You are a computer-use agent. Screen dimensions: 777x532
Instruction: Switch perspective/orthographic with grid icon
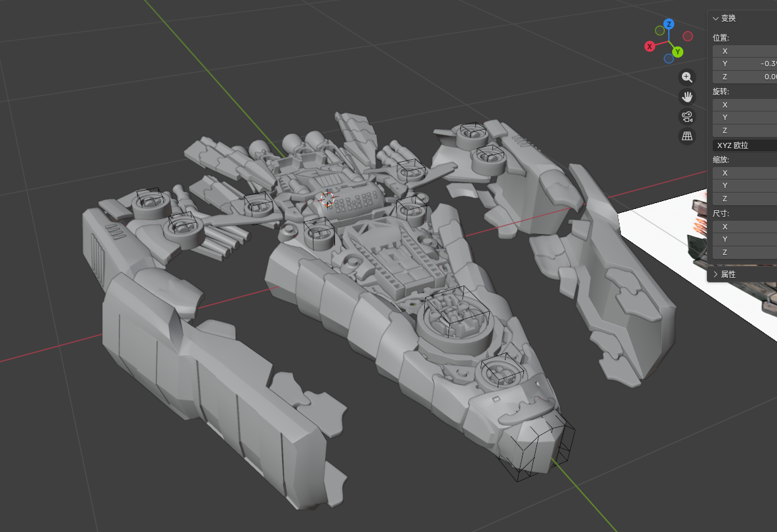click(687, 136)
